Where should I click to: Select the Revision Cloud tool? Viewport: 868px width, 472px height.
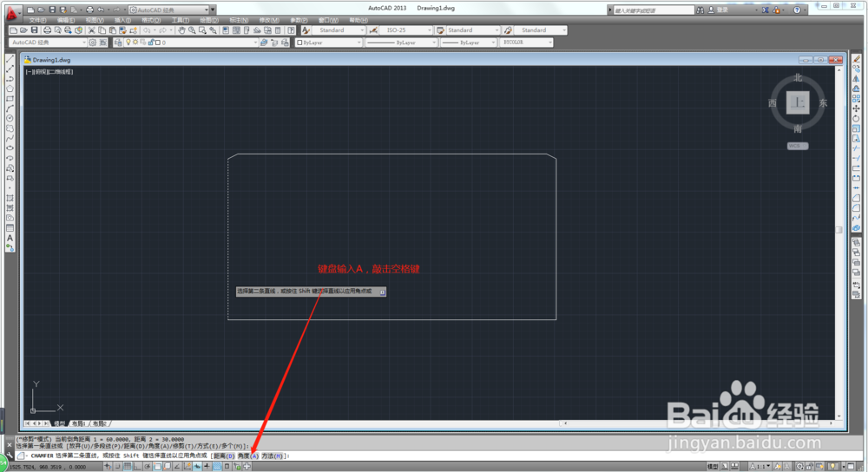click(x=10, y=128)
